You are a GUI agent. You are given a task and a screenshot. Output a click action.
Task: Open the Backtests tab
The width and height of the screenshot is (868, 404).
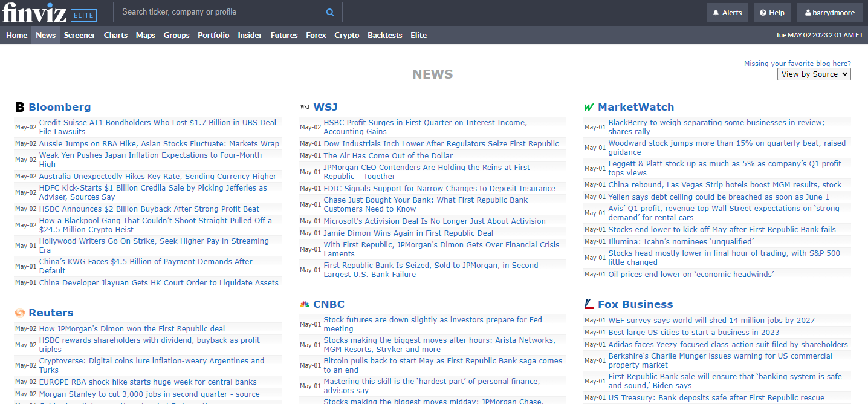[x=385, y=35]
